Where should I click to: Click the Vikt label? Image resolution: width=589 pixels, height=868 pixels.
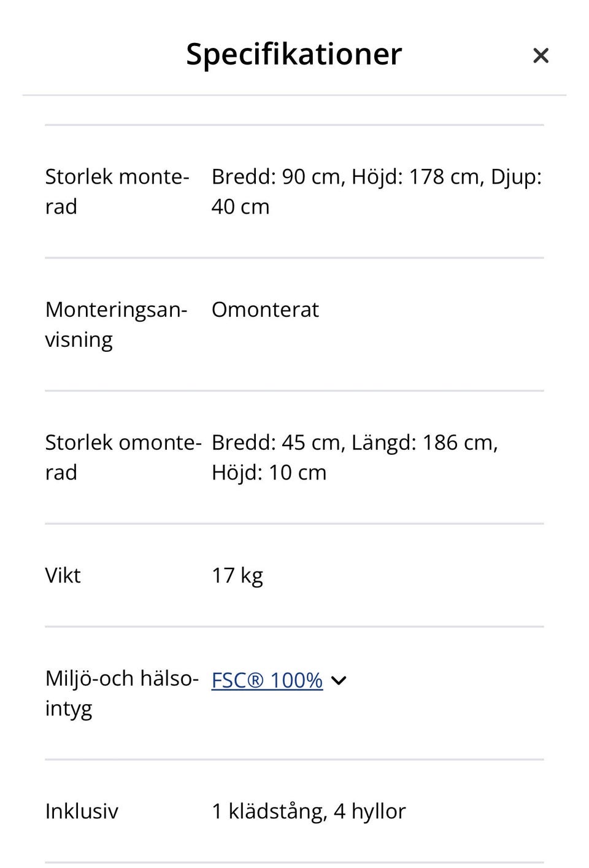pyautogui.click(x=63, y=576)
